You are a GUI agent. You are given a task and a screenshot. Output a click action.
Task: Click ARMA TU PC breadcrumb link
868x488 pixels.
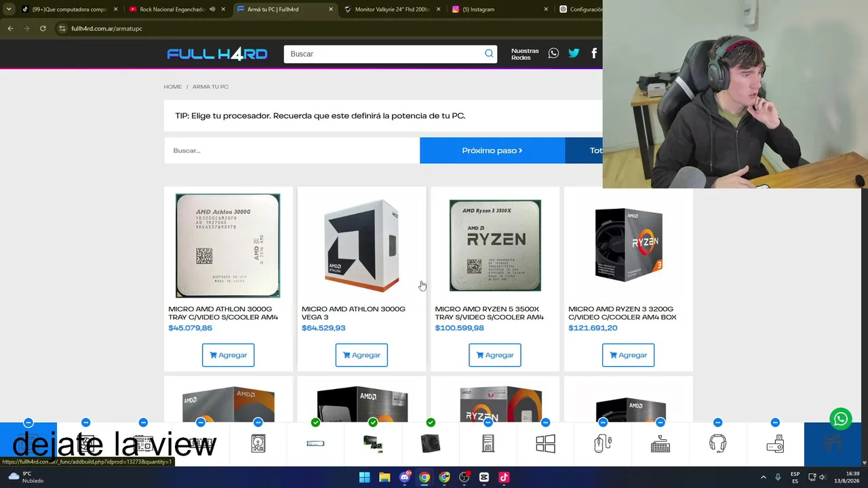[210, 87]
